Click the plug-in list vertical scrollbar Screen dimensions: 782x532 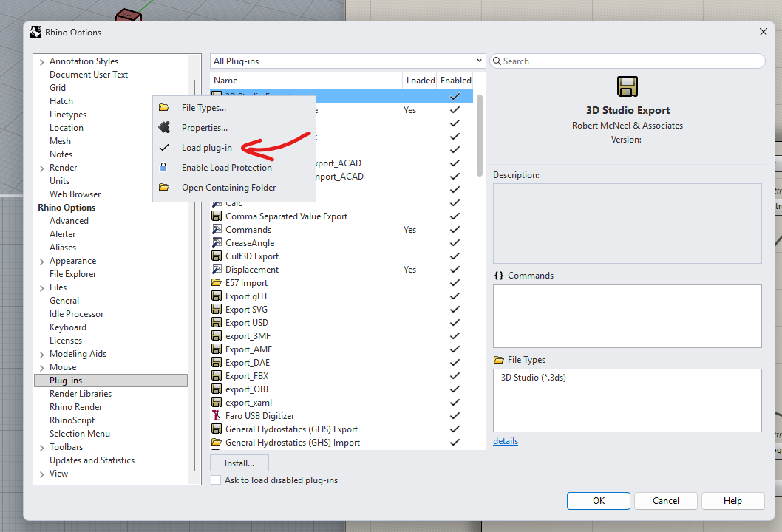pos(479,133)
